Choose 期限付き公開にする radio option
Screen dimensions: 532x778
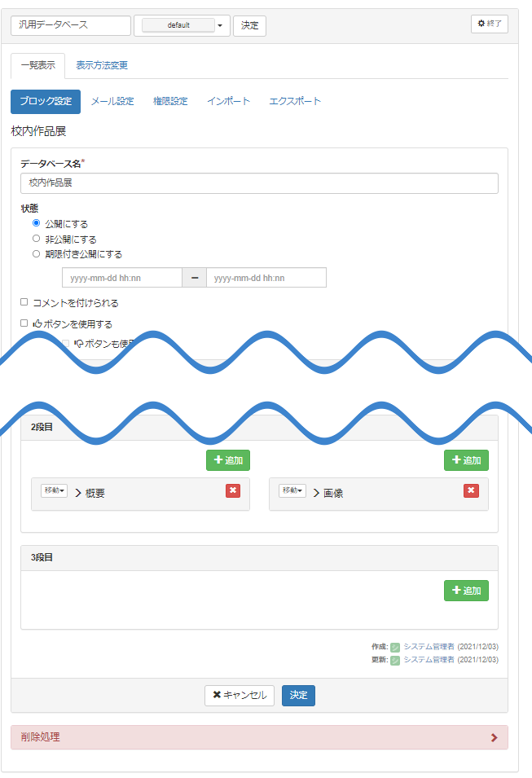36,253
